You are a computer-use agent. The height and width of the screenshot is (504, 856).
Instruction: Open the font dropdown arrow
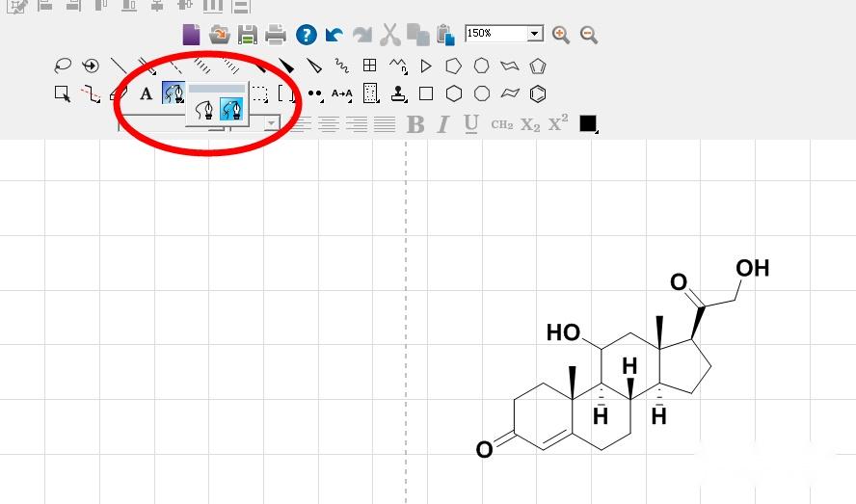(271, 123)
